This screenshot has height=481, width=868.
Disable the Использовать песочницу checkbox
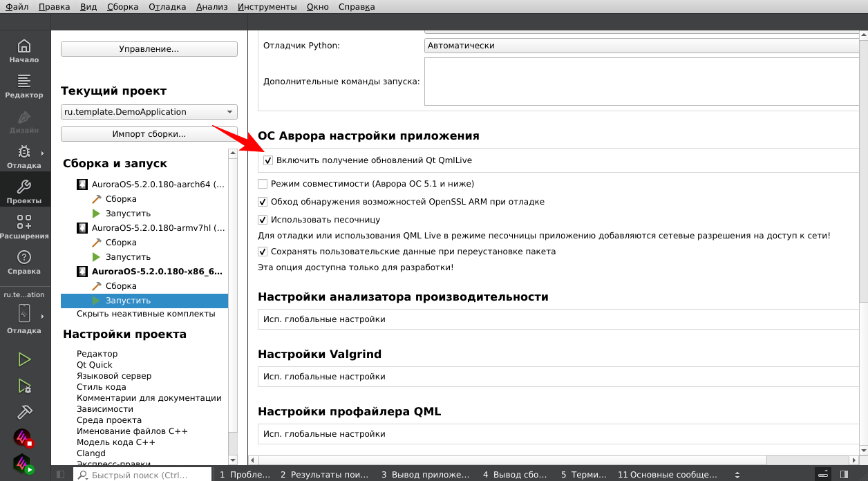(263, 220)
